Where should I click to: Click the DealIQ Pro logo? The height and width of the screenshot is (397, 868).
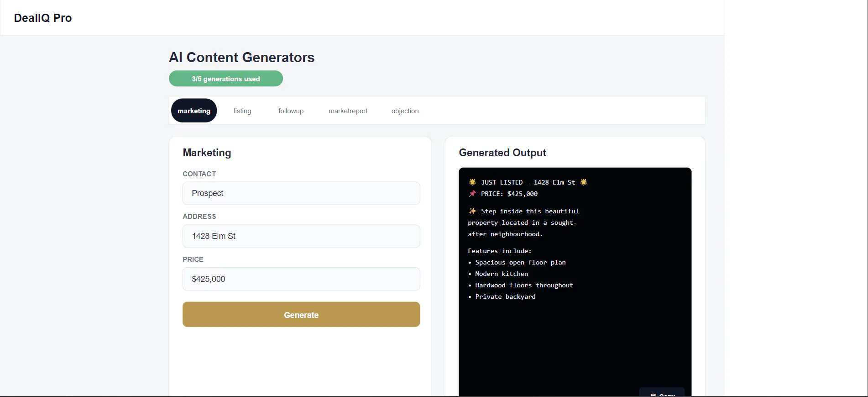43,18
